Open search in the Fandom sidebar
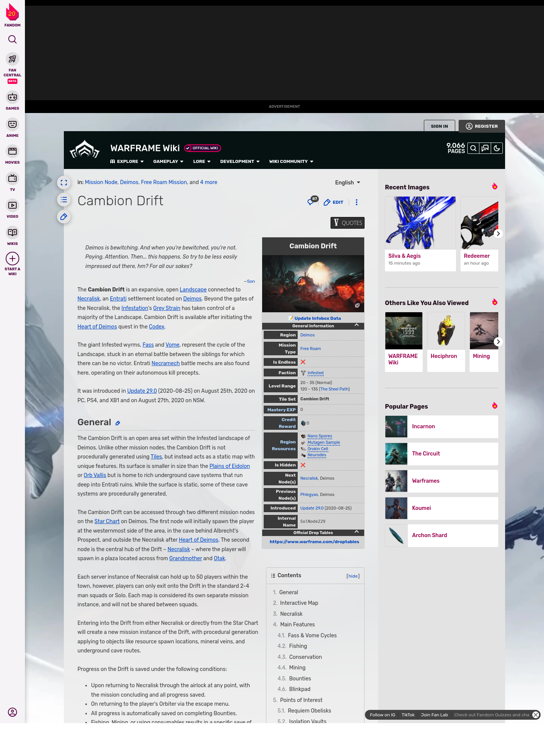The width and height of the screenshot is (544, 756). coord(12,39)
